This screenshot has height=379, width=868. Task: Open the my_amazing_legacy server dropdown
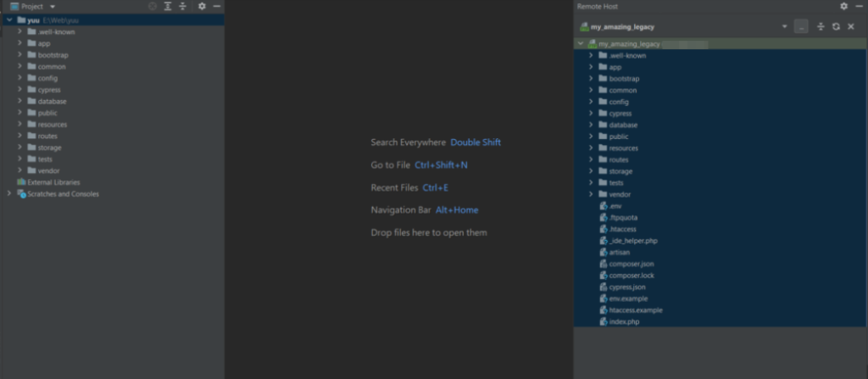click(784, 26)
